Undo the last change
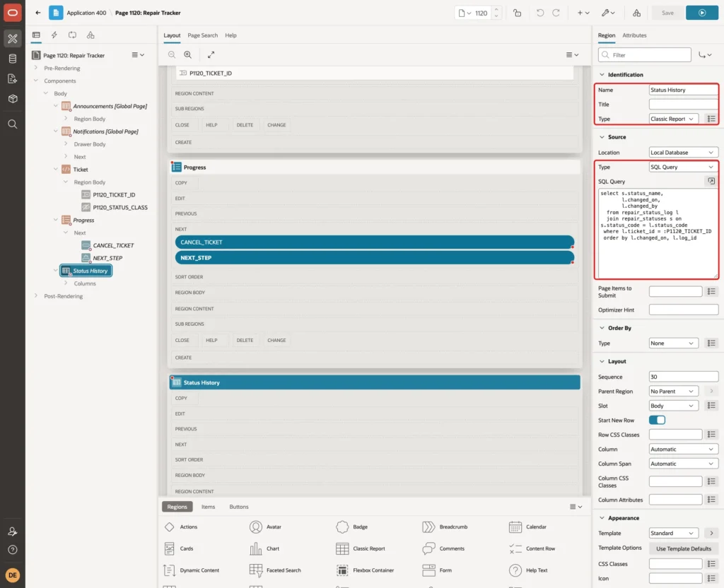This screenshot has width=724, height=588. tap(539, 13)
